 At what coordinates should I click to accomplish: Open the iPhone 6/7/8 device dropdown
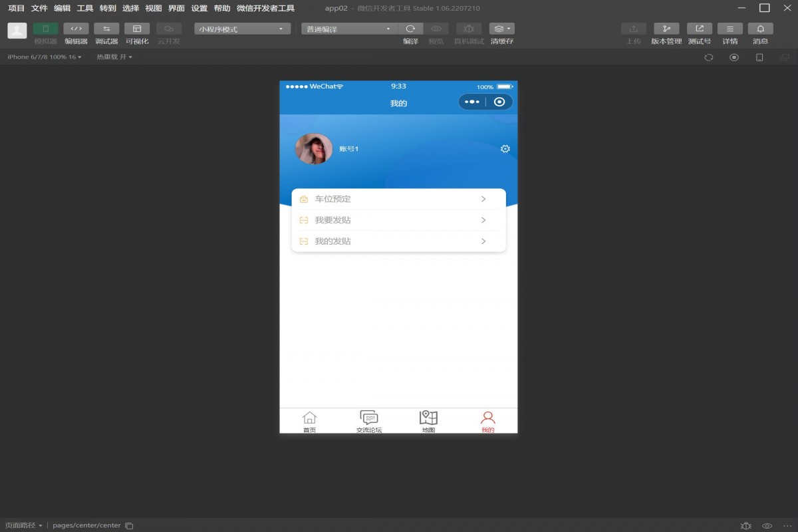44,57
